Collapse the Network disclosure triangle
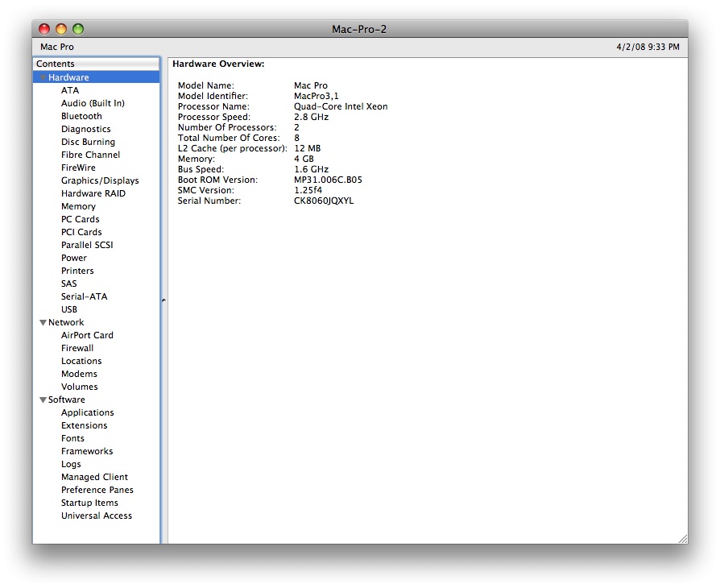 click(43, 322)
